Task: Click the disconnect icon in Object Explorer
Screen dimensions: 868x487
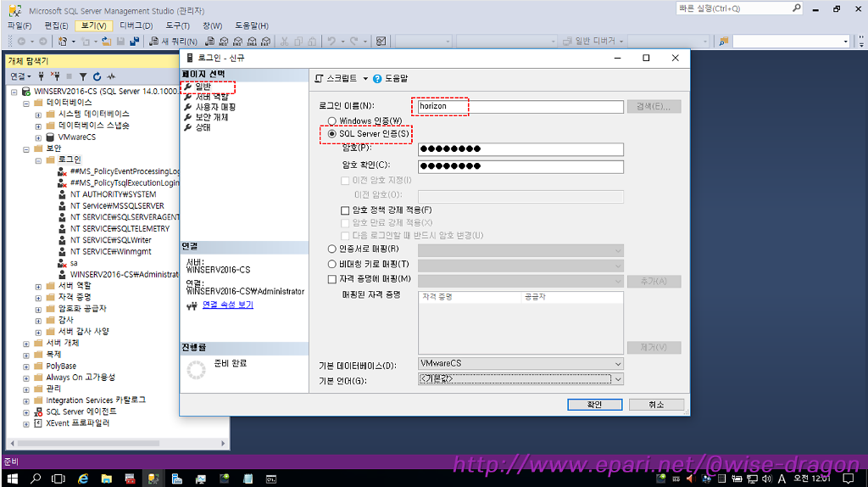Action: (x=55, y=76)
